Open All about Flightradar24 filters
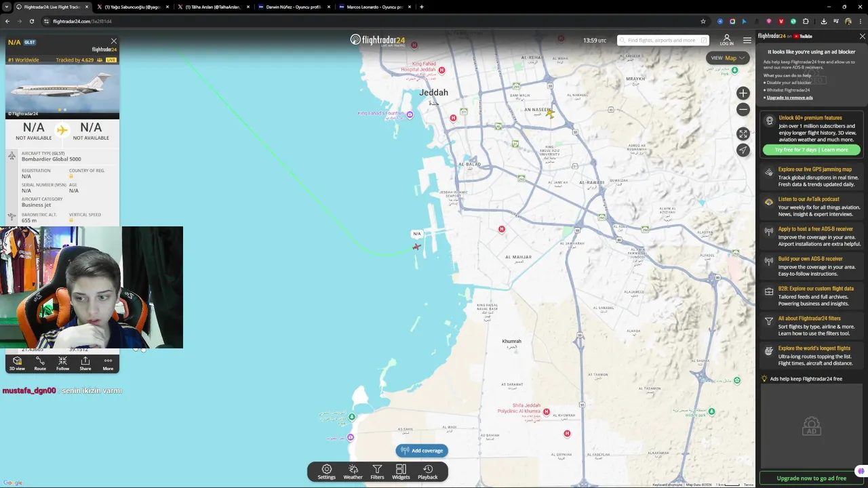The width and height of the screenshot is (868, 488). 812,326
